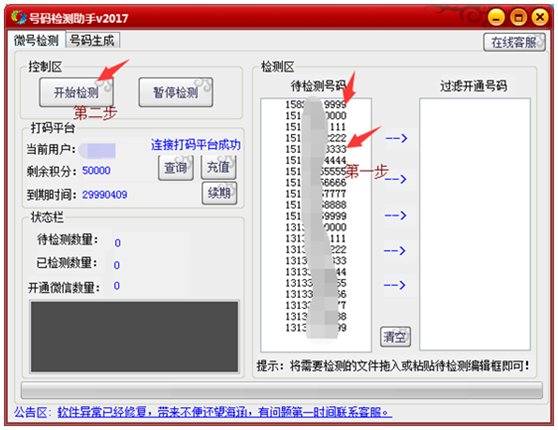Screen dimensions: 558x430
Task: Clear the list with 清空 button
Action: 395,337
